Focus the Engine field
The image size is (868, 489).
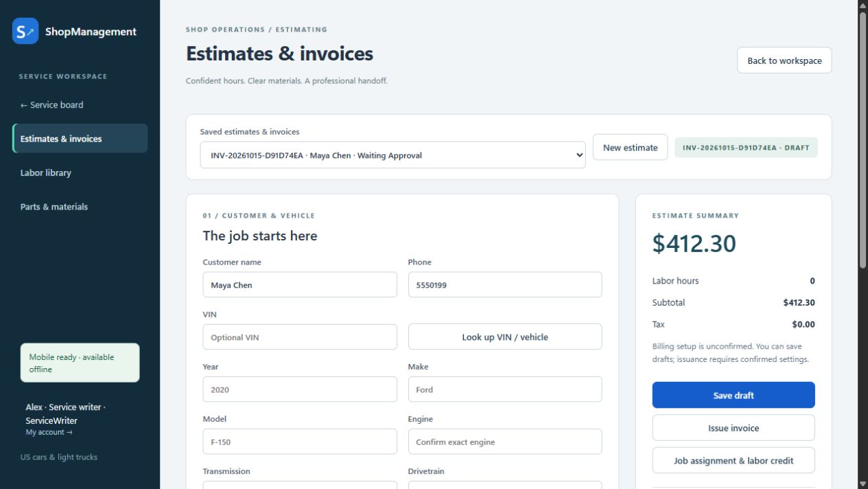pos(505,442)
